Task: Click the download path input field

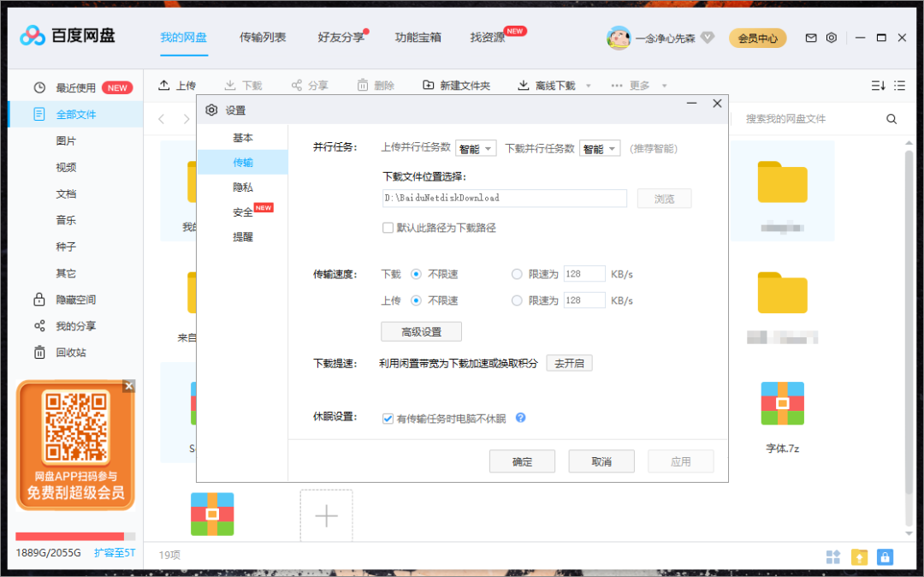Action: point(504,198)
